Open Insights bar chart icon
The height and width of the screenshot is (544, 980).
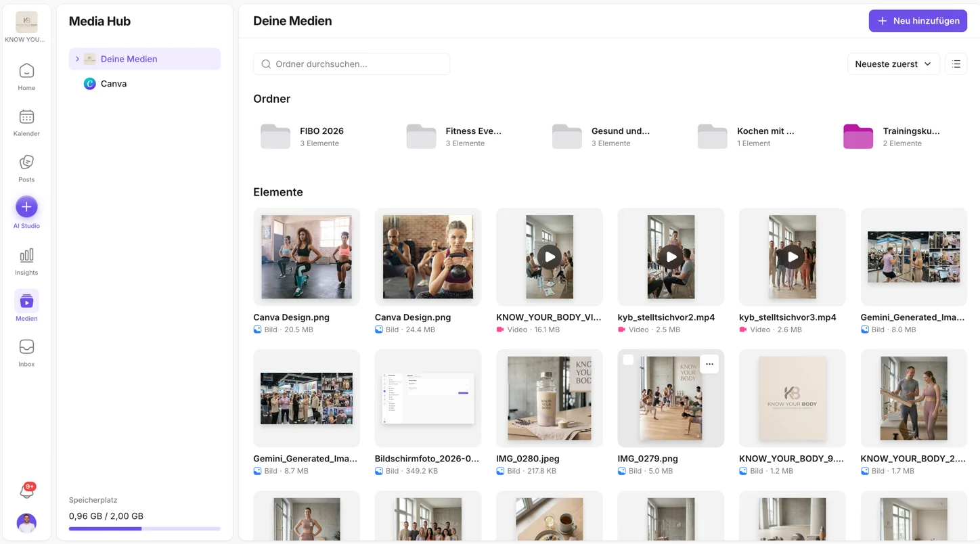[26, 255]
